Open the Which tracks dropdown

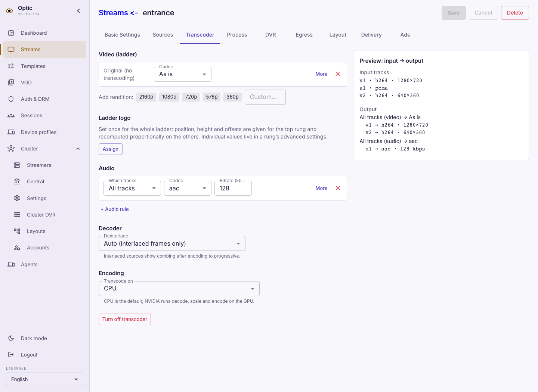tap(132, 188)
